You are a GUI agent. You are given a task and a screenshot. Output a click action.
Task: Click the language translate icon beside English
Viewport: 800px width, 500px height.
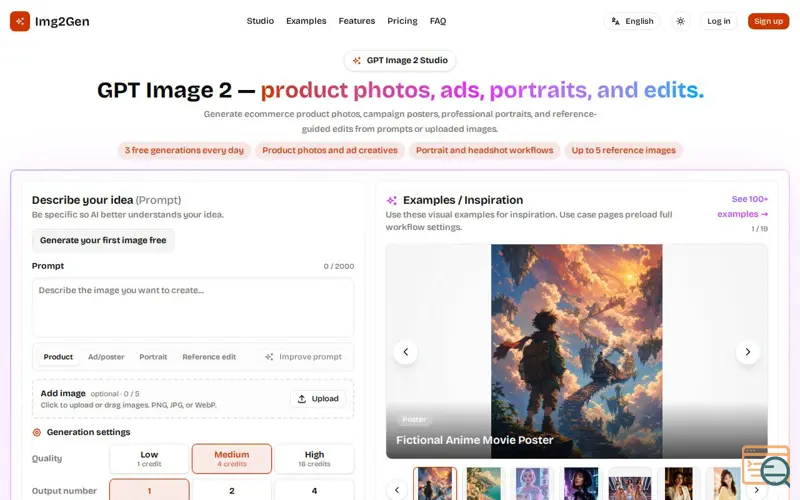[615, 21]
